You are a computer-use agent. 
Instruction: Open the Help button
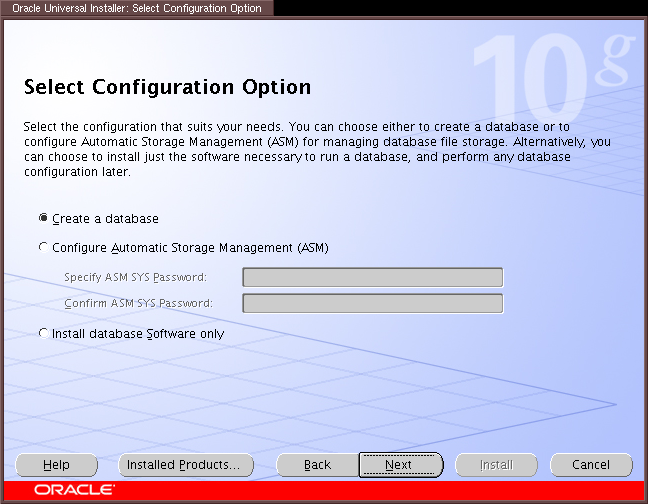coord(57,465)
